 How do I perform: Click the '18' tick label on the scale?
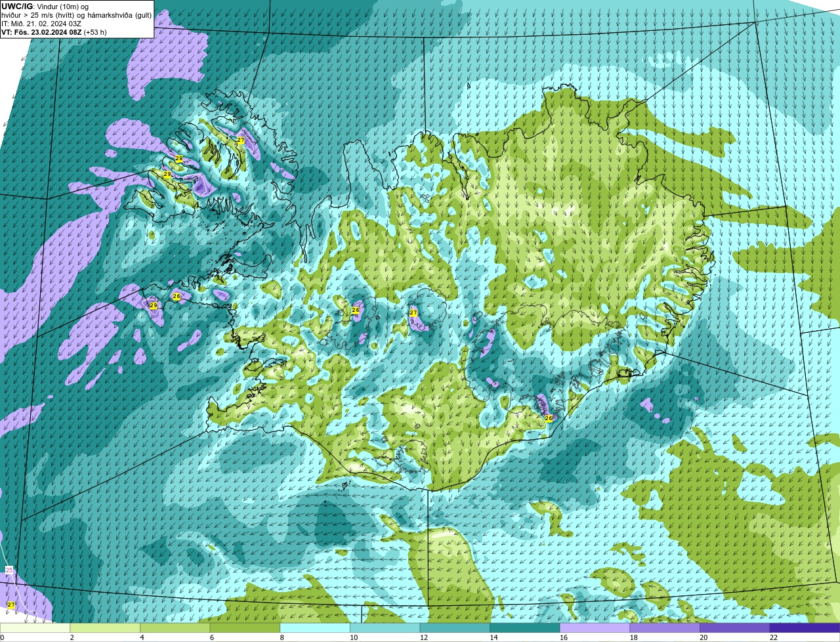[634, 637]
